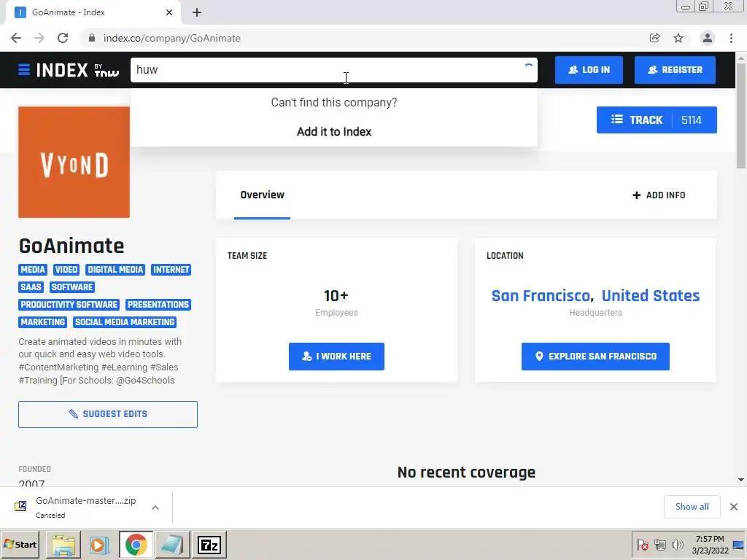Select the GoAnimate - Index browser tab
747x560 pixels.
point(93,12)
